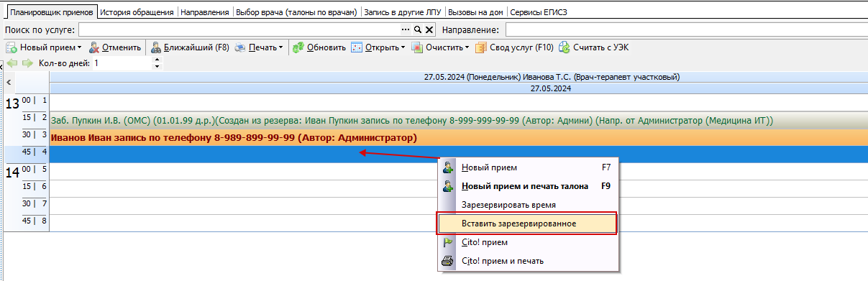Image resolution: width=868 pixels, height=281 pixels.
Task: Expand the Печать dropdown arrow
Action: pyautogui.click(x=281, y=48)
